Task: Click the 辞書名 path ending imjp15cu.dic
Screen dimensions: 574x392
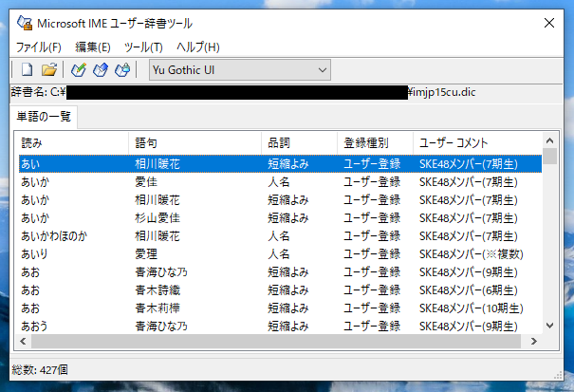Action: pos(243,92)
